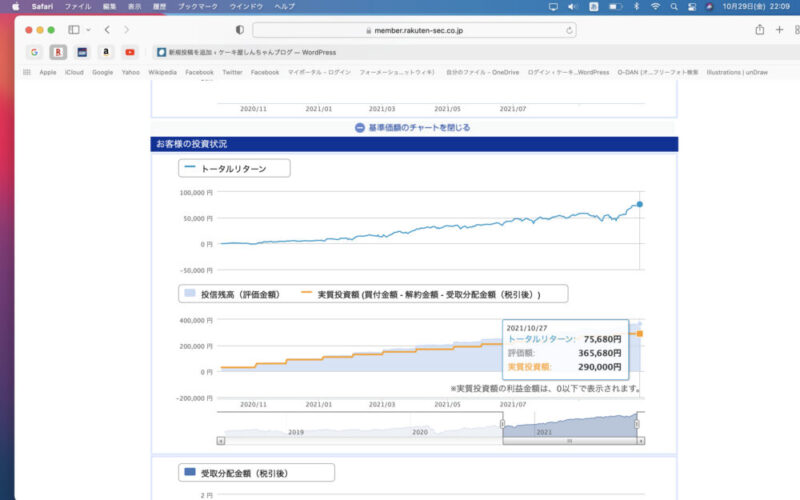The image size is (800, 500).
Task: Open the ブックマーク menu
Action: point(198,7)
